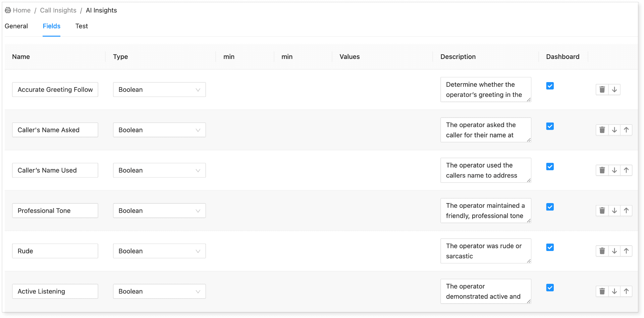Click the Description column header
644x318 pixels.
coord(458,57)
